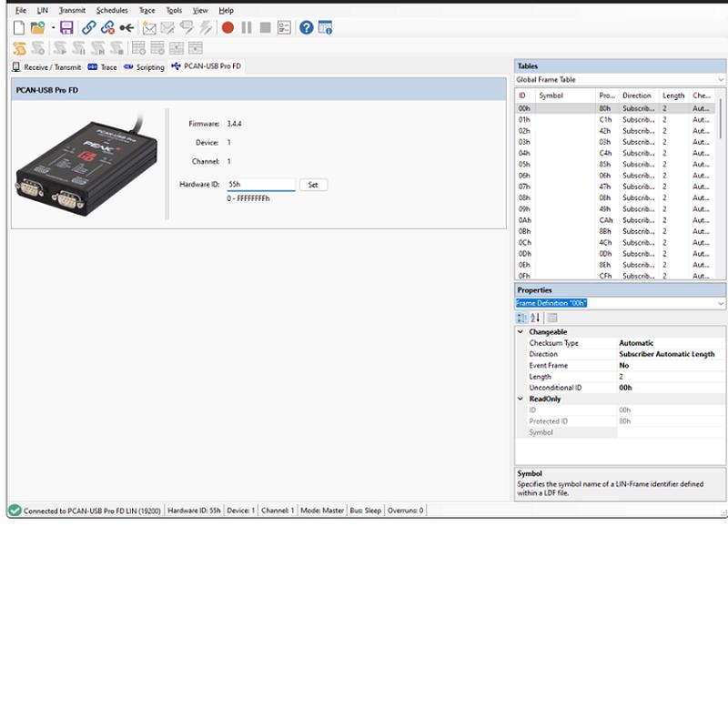
Task: Click the green connection status checkmark in statusbar
Action: (x=14, y=511)
